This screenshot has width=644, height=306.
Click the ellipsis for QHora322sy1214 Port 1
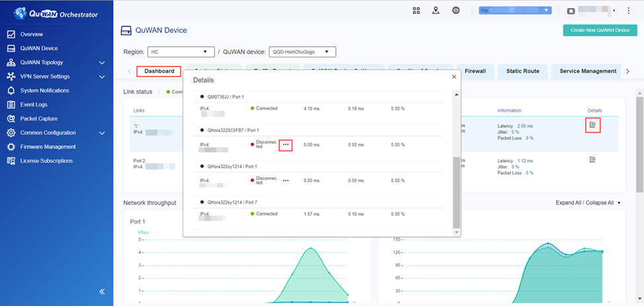pyautogui.click(x=285, y=181)
